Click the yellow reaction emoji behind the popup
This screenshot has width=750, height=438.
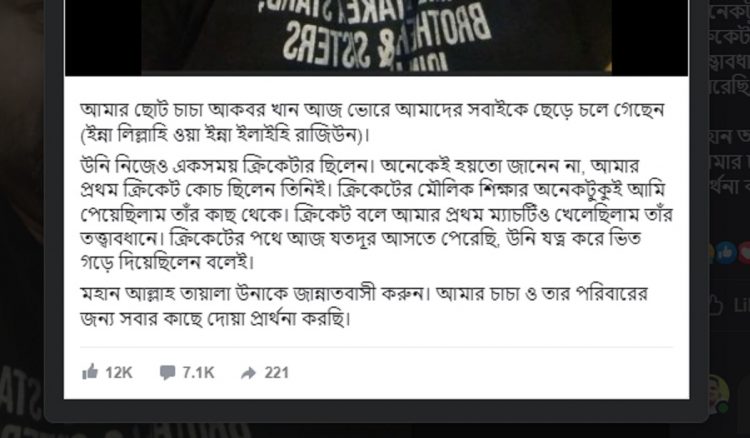(711, 252)
